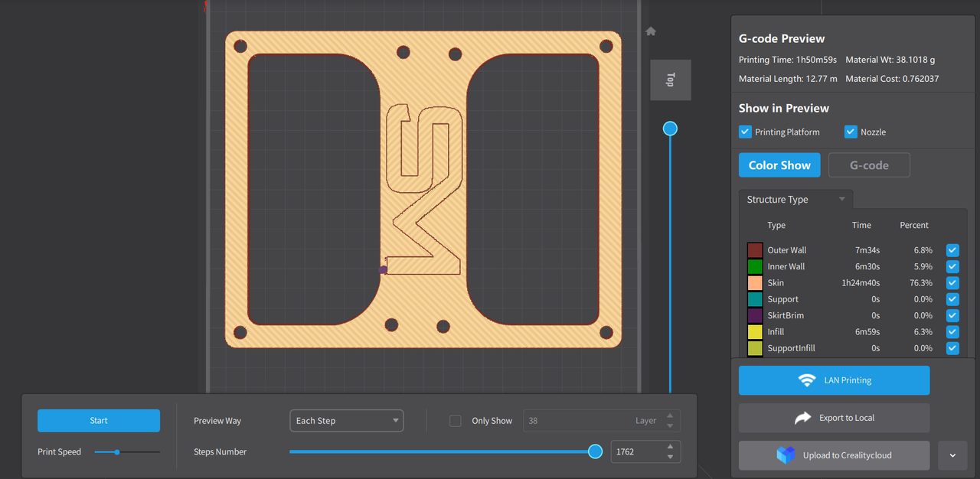The width and height of the screenshot is (980, 479).
Task: Click the SupportInfill color swatch
Action: coord(755,348)
